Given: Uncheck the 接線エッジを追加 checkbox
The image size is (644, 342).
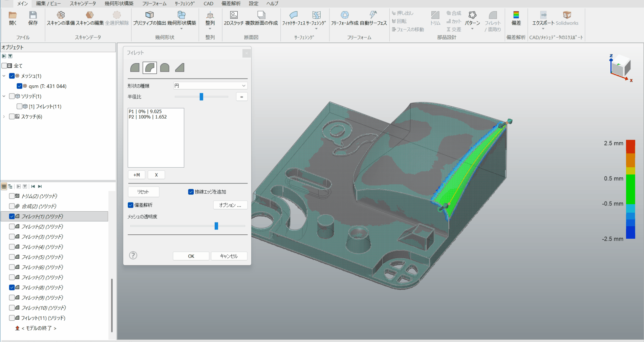Looking at the screenshot, I should [x=191, y=192].
